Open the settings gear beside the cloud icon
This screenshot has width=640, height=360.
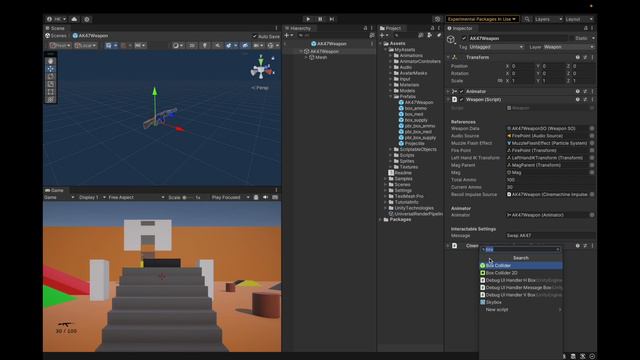tap(87, 19)
